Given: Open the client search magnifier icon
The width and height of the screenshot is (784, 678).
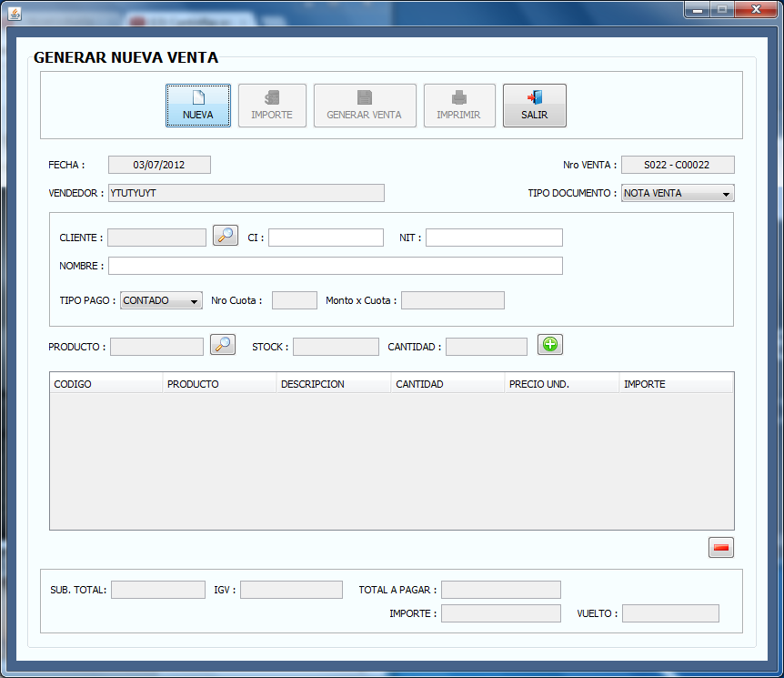Looking at the screenshot, I should 225,234.
